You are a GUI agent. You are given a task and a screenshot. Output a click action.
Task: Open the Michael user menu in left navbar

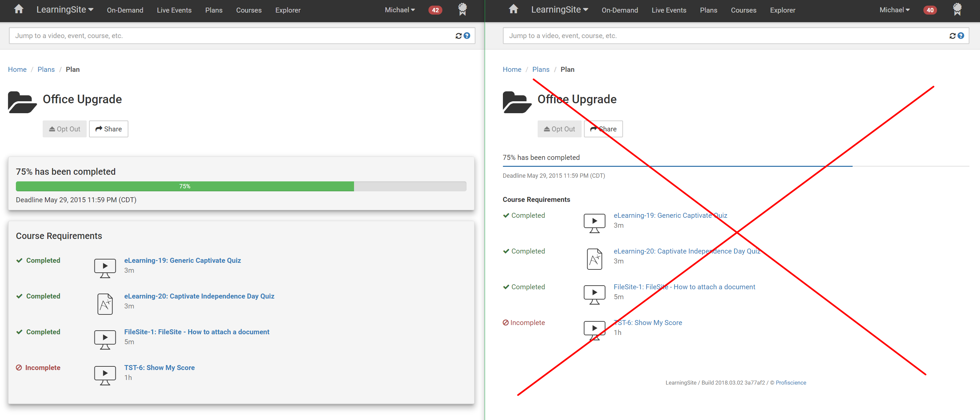pos(400,10)
